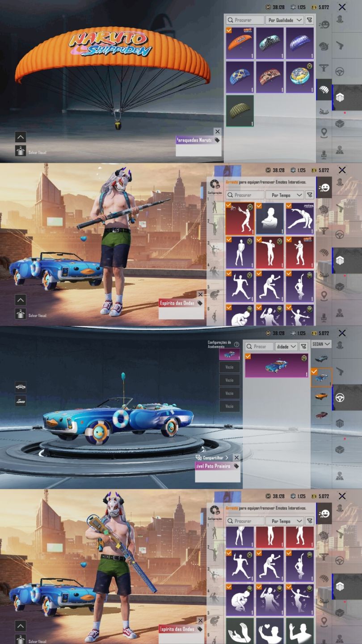362x644 pixels.
Task: In the parachute screen, click the Salvar Visual icon
Action: click(21, 152)
